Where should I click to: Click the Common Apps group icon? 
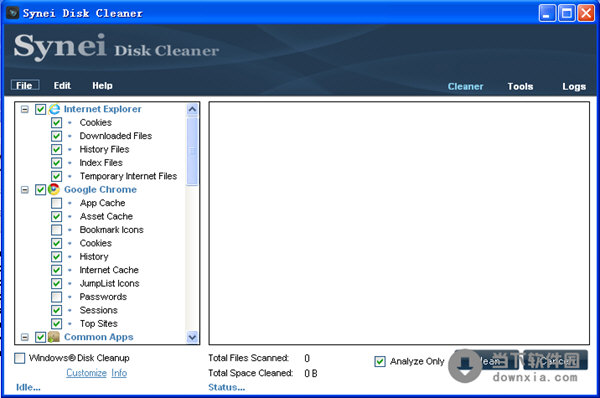(x=54, y=337)
